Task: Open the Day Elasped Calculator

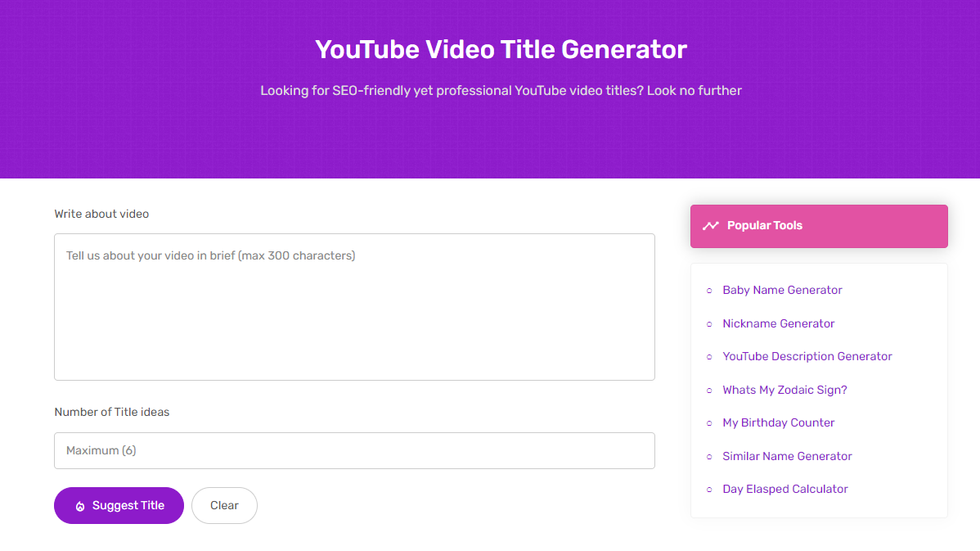Action: 784,489
